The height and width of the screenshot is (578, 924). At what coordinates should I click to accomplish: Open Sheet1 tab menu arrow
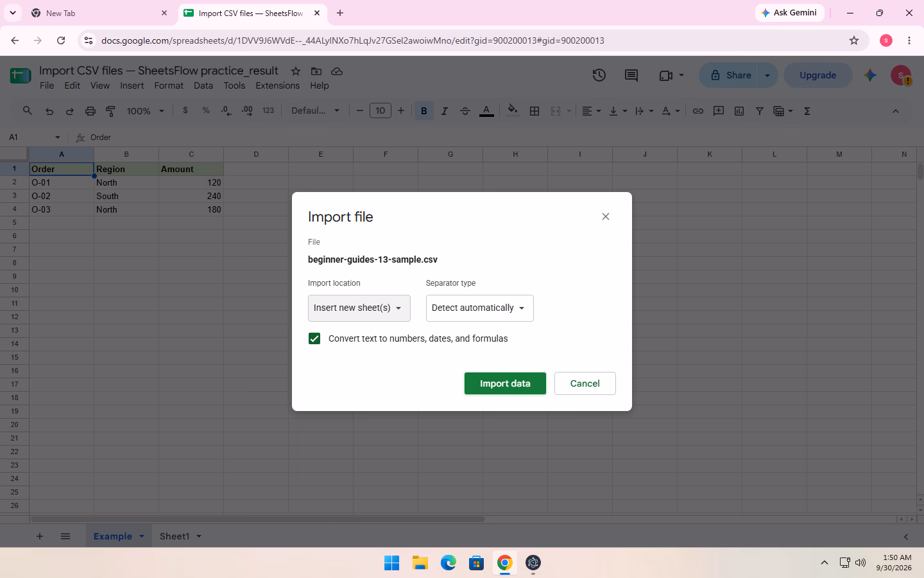pyautogui.click(x=199, y=536)
